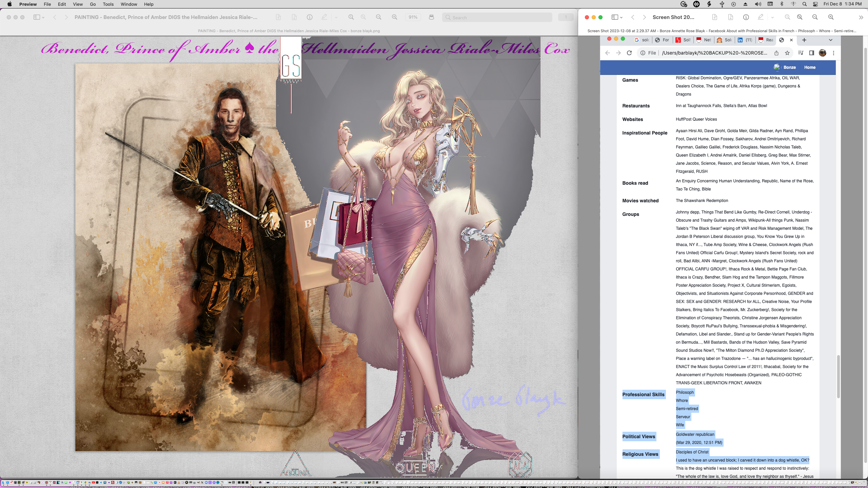Zoom to actual size in Screen Shot window

787,17
